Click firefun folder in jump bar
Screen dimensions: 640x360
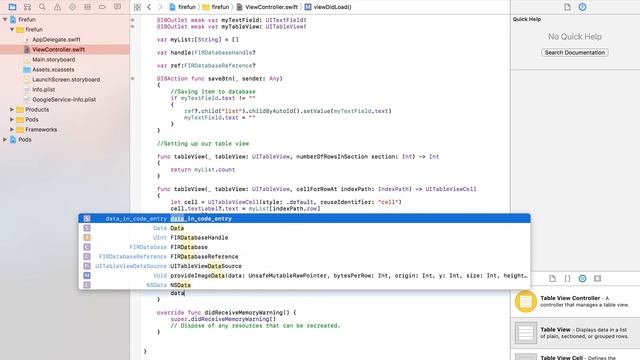click(216, 7)
